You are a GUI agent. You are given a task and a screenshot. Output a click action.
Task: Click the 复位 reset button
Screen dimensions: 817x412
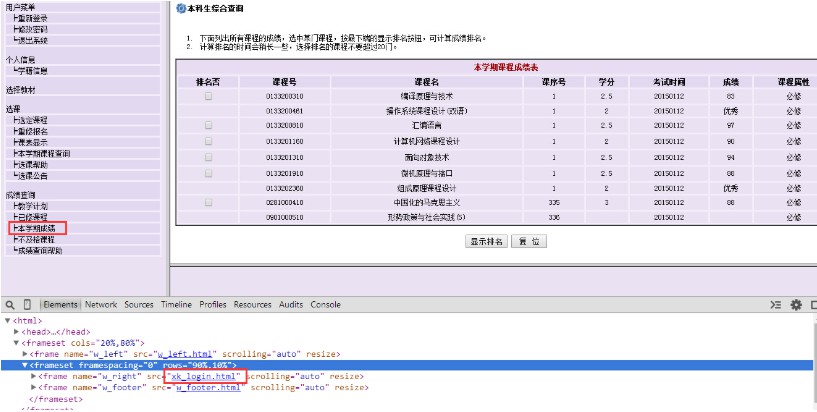529,242
